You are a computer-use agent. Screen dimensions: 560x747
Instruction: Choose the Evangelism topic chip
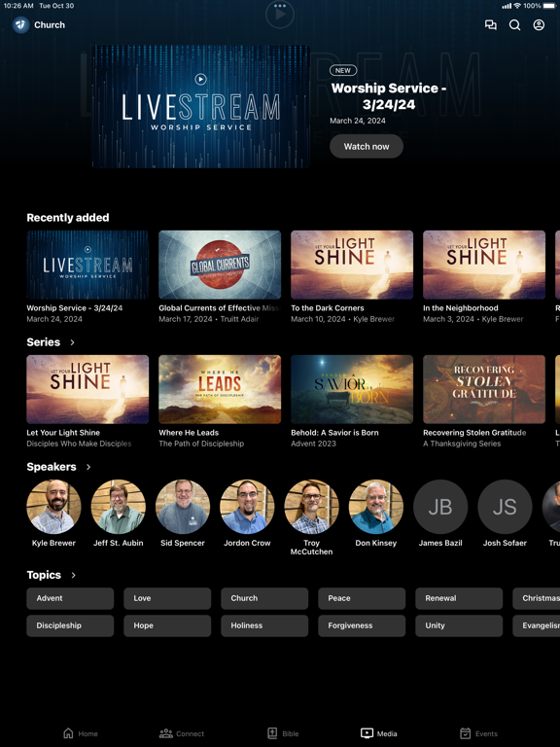pos(537,625)
